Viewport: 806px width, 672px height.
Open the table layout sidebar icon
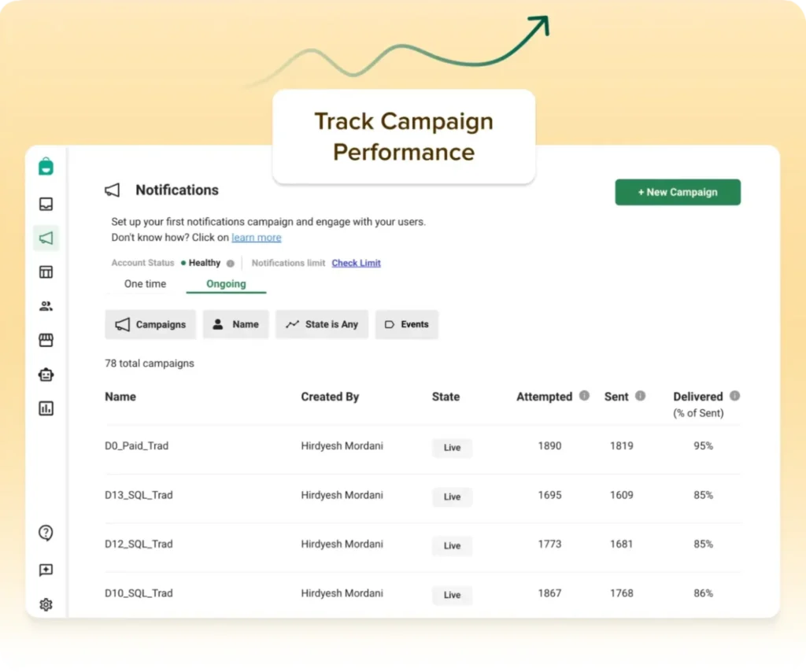tap(46, 272)
